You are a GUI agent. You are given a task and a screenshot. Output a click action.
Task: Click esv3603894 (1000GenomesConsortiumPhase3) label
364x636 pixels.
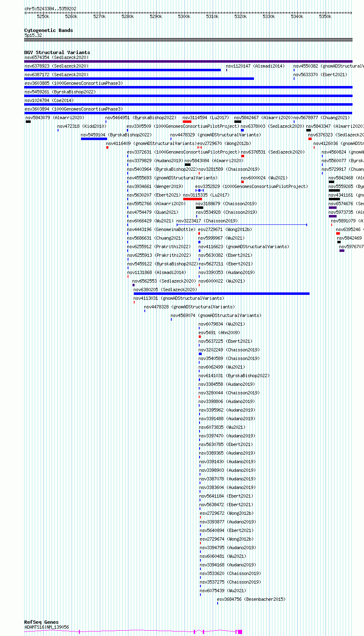pos(74,109)
